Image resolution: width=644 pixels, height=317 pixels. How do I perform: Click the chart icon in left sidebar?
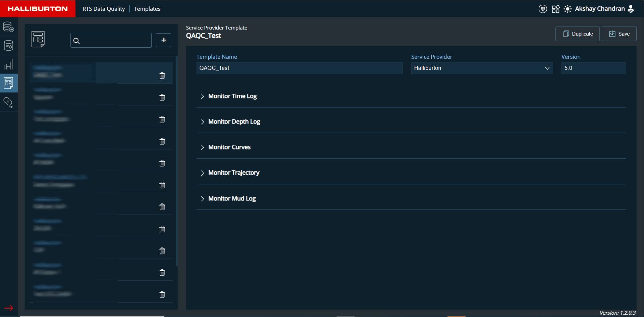tap(8, 64)
